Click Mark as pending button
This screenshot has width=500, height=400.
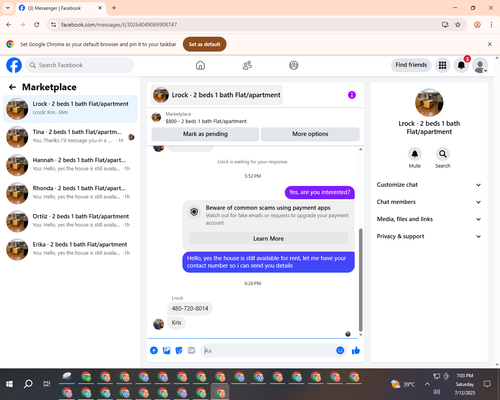205,134
